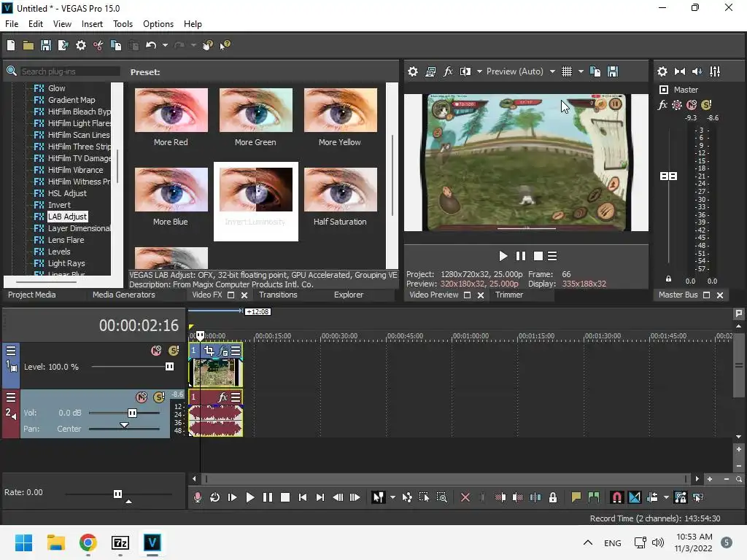Open the Master FX button
This screenshot has height=560, width=747.
662,105
